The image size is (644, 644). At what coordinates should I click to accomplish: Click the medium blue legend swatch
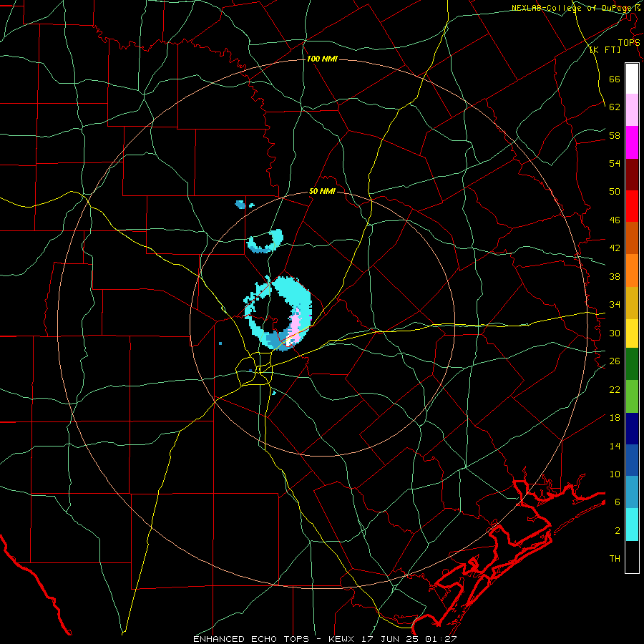click(632, 460)
